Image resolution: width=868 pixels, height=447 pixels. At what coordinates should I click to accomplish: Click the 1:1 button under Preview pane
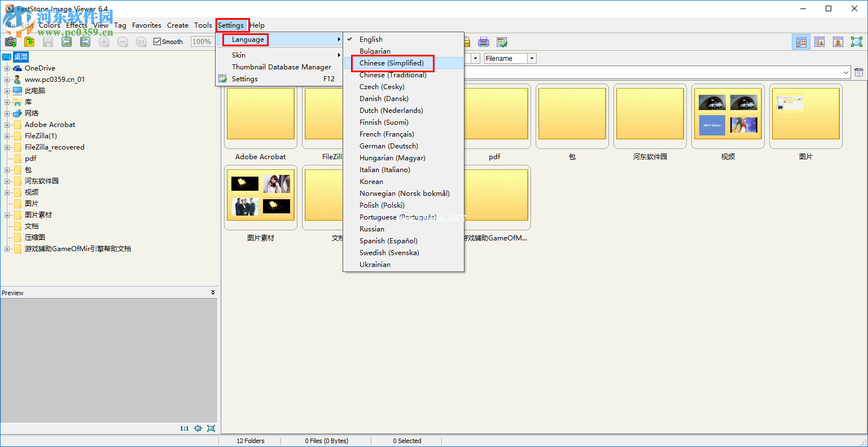click(x=185, y=428)
